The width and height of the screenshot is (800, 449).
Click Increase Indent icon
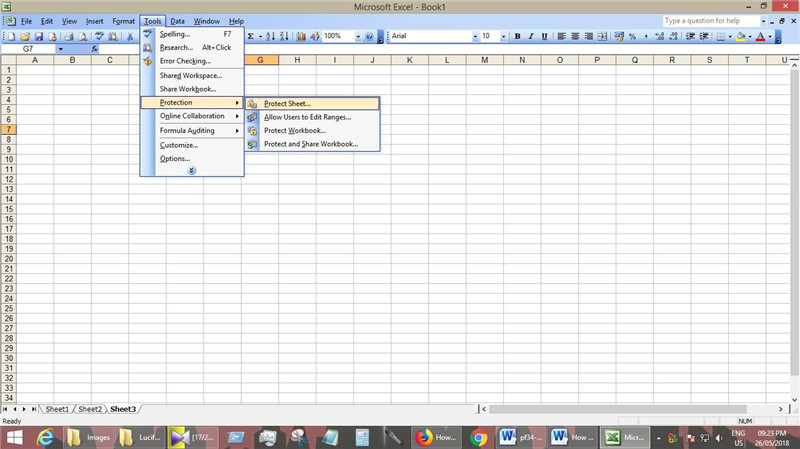[x=704, y=36]
